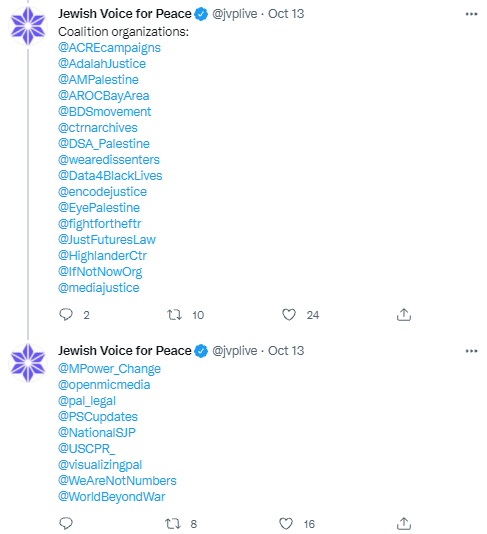Open Jewish Voice for Peace name in second tweet

[125, 351]
